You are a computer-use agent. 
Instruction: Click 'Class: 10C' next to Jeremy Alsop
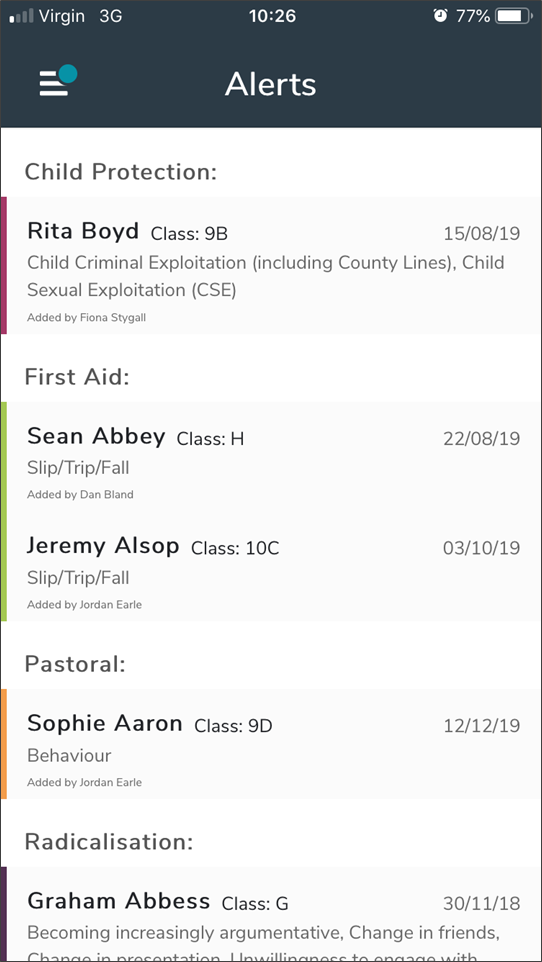(x=235, y=548)
